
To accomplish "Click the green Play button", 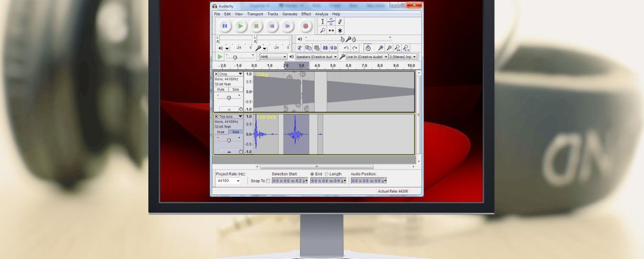I will point(240,26).
